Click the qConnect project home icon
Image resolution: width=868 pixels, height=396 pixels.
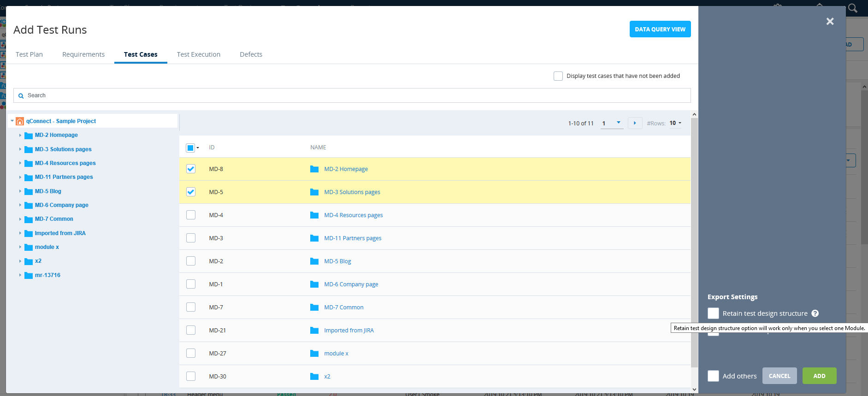click(x=20, y=121)
